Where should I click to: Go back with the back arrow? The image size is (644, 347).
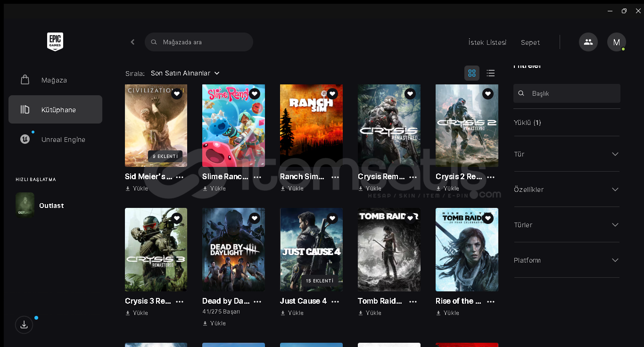(x=132, y=42)
